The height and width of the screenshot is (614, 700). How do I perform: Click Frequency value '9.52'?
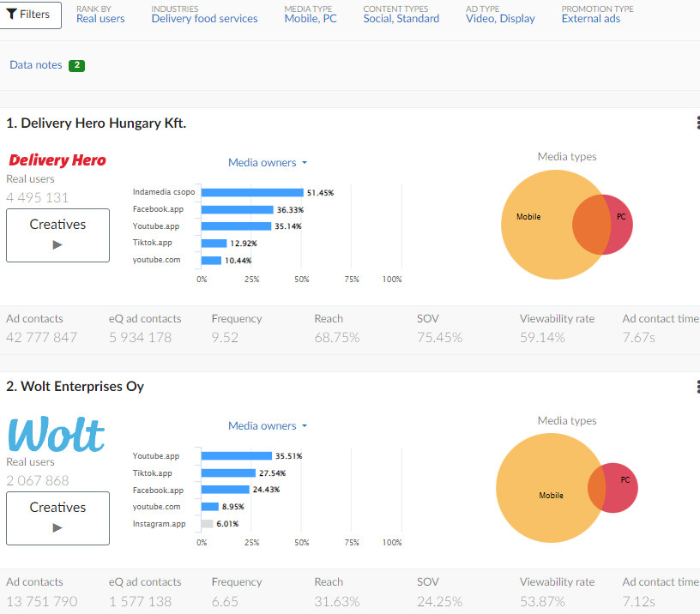coord(225,337)
